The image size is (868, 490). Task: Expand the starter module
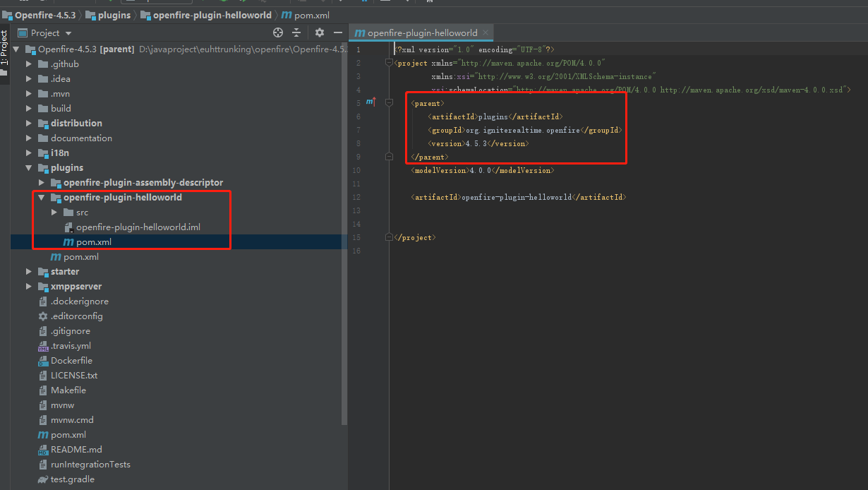tap(29, 272)
